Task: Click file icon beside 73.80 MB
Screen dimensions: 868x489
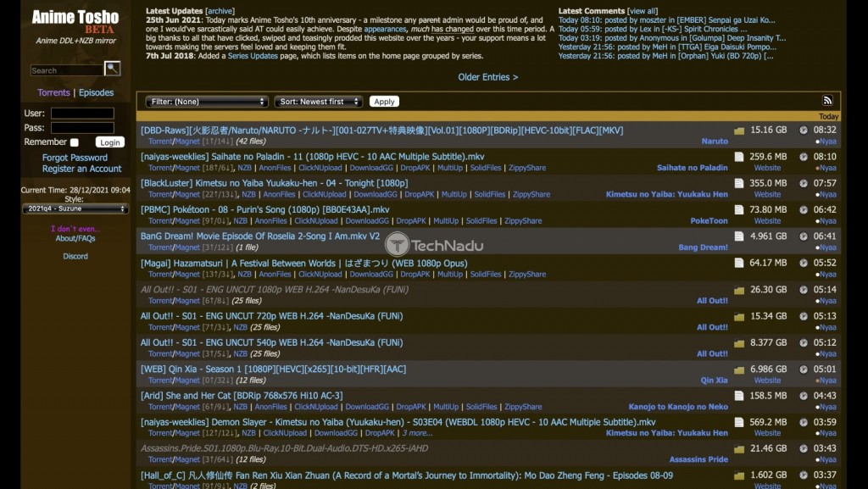Action: (x=739, y=209)
